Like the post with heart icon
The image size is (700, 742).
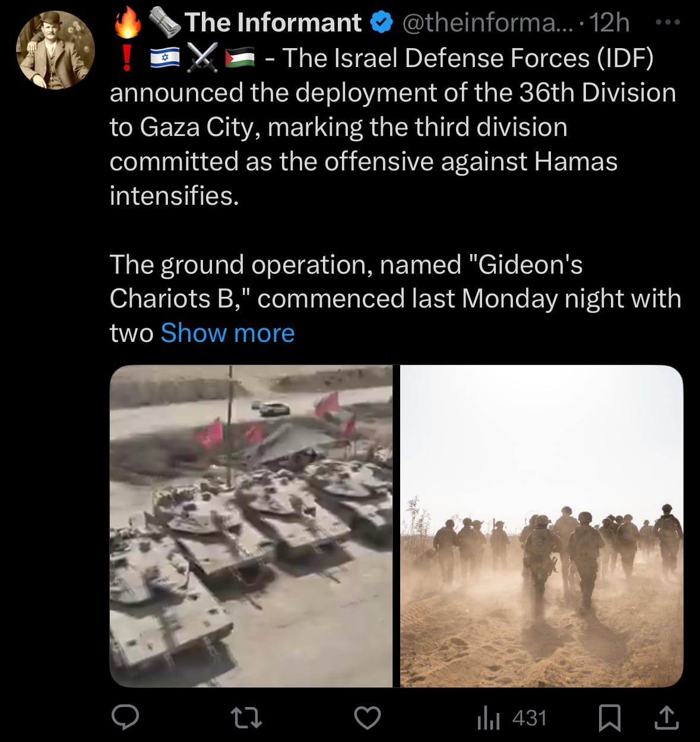pyautogui.click(x=368, y=718)
